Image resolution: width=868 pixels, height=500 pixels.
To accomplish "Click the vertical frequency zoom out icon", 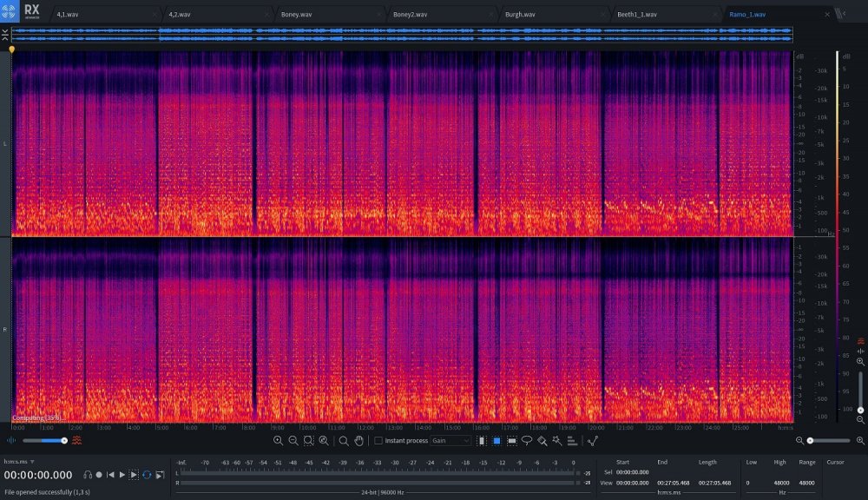I will (860, 420).
